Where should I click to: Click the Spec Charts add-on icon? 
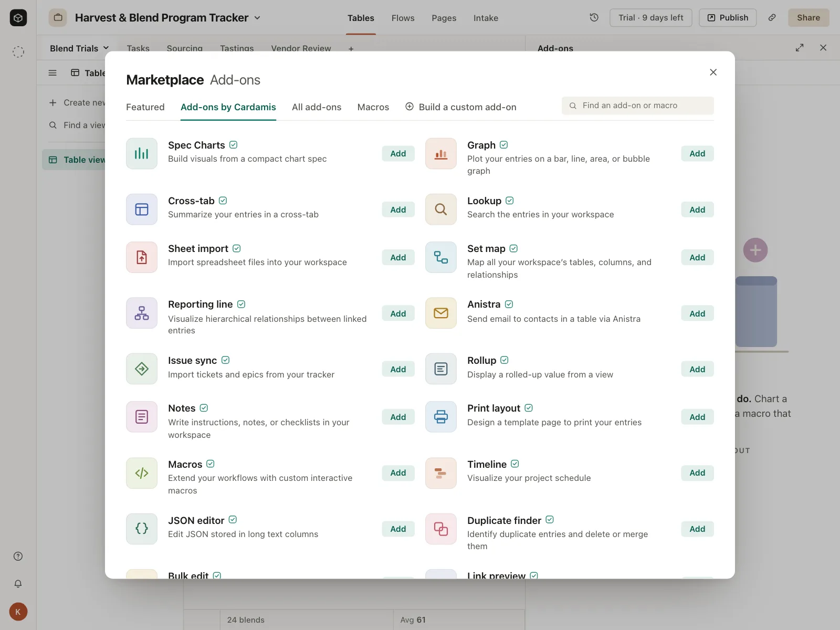pyautogui.click(x=142, y=153)
